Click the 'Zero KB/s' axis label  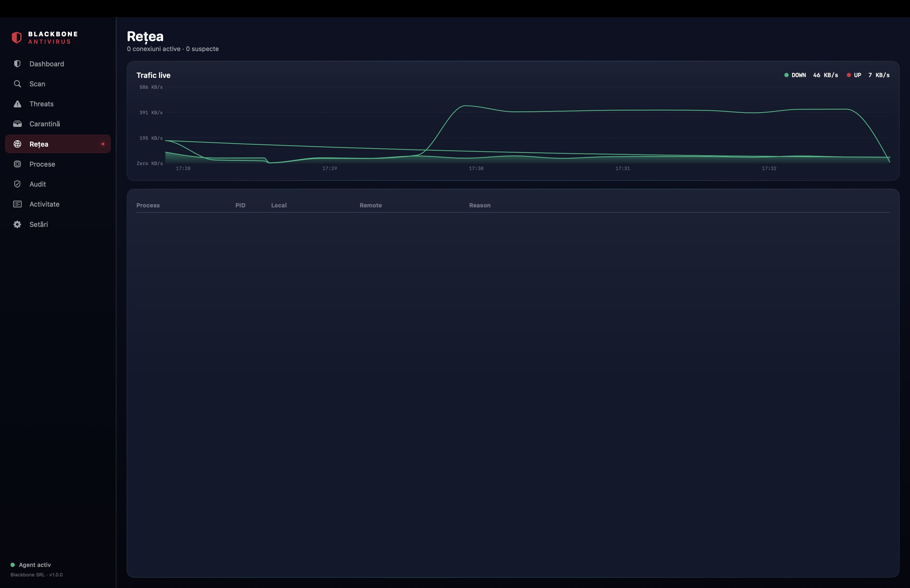click(x=150, y=163)
